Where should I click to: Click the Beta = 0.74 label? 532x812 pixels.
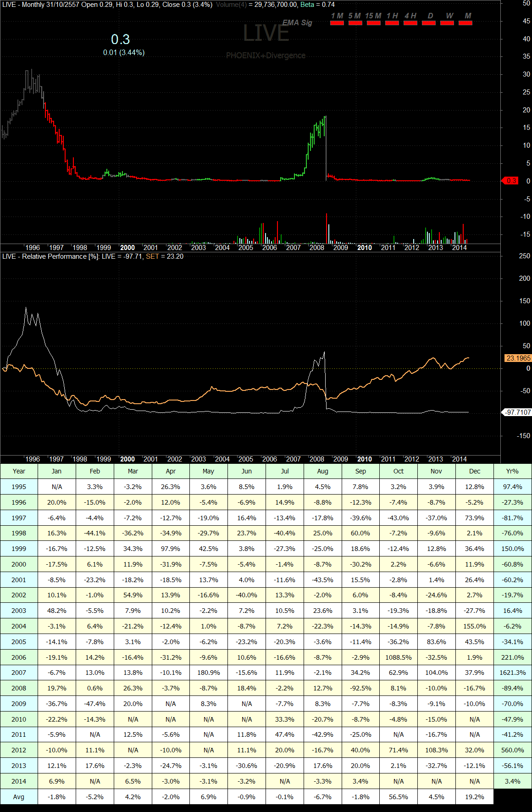(x=317, y=5)
